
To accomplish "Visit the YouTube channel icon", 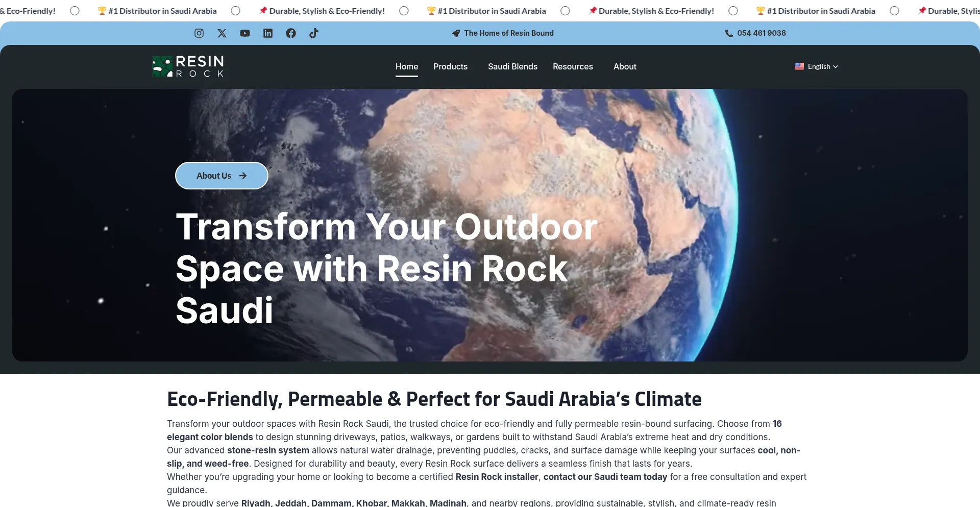I will point(245,33).
